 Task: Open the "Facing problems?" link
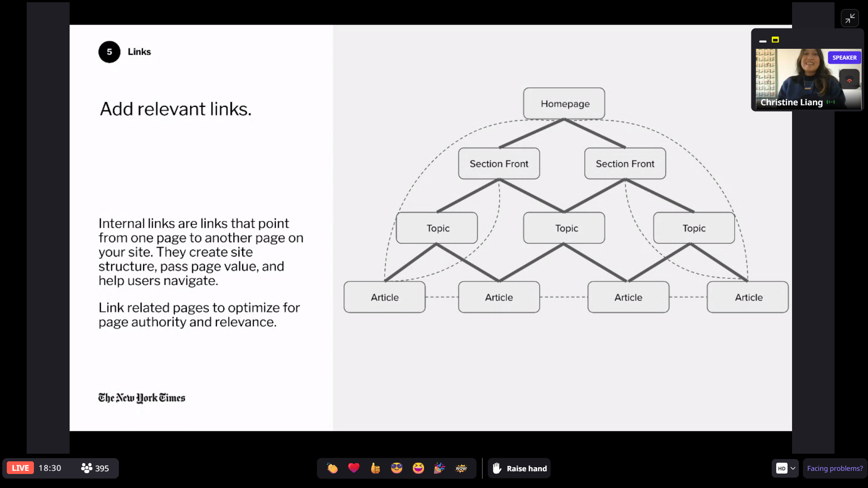pos(835,469)
